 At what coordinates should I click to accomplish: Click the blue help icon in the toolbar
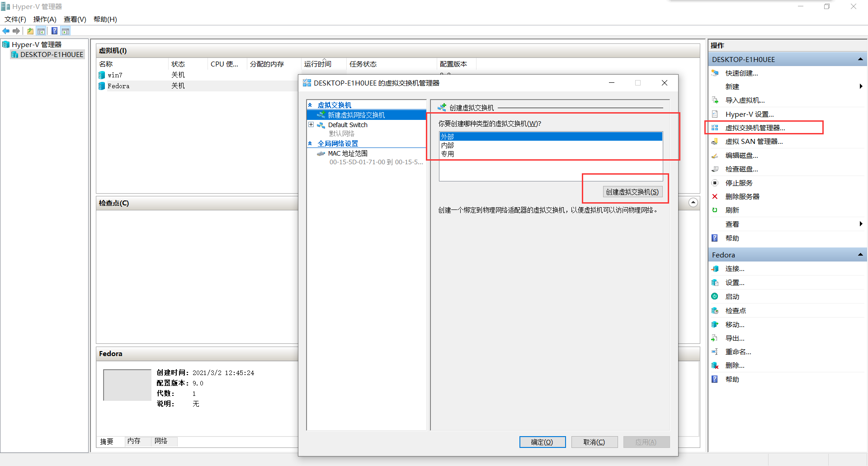click(x=54, y=31)
